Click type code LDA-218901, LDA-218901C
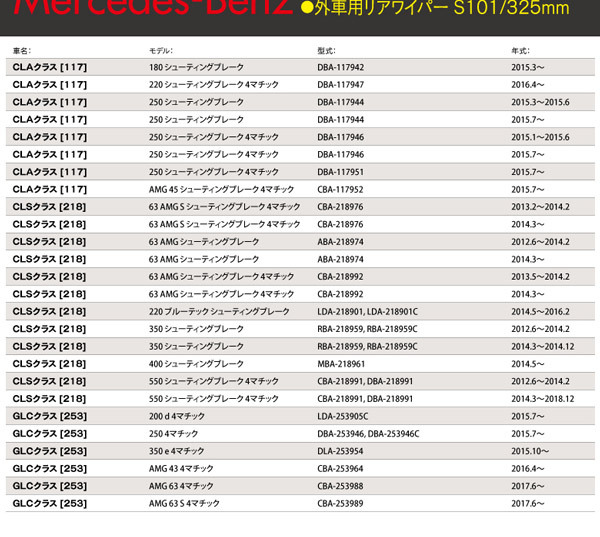Screen dimensions: 600x537 point(367,312)
